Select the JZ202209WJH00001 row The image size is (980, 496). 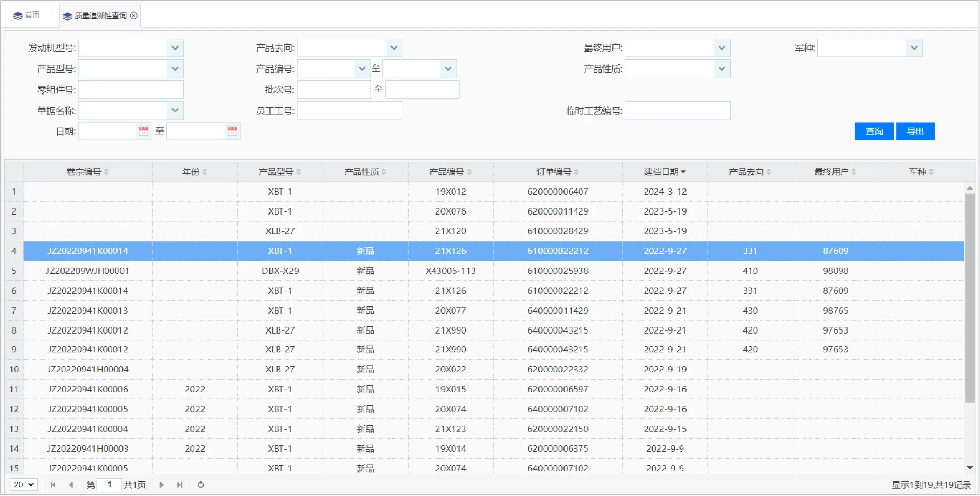pos(484,271)
